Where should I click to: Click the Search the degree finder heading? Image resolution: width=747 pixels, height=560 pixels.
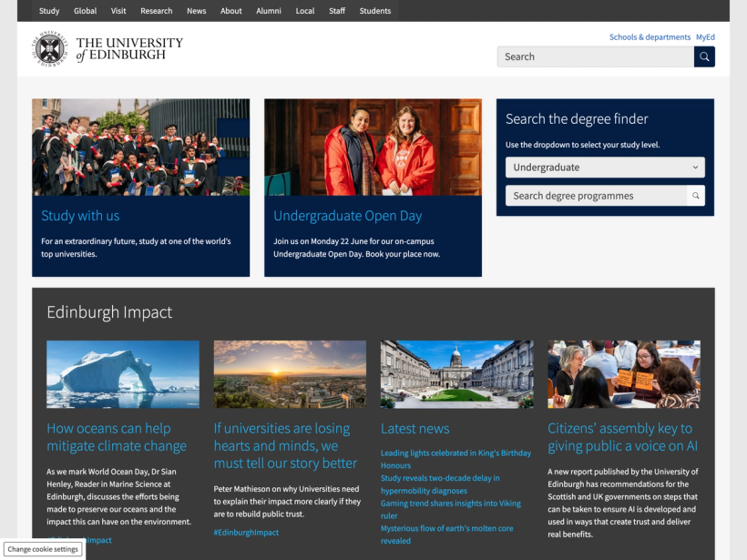tap(577, 119)
